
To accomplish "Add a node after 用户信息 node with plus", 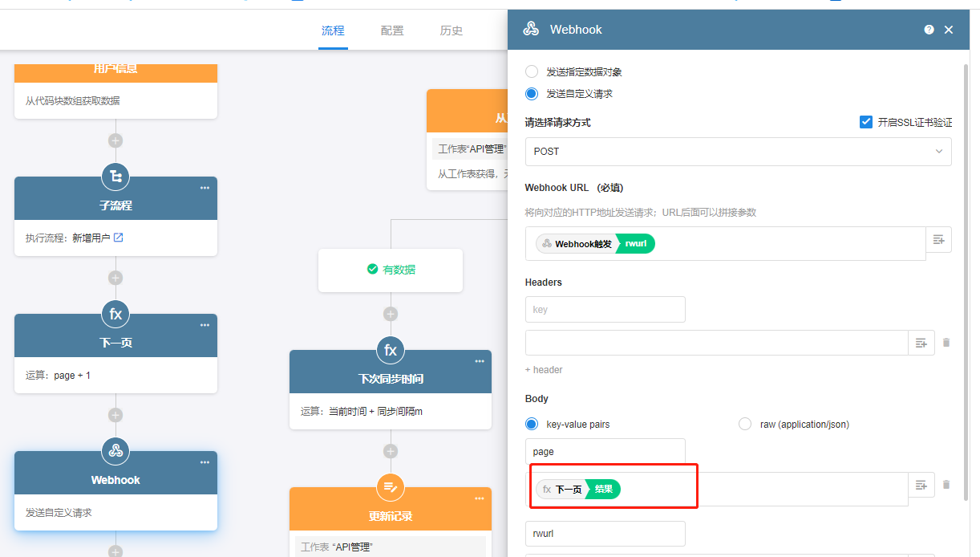I will click(x=115, y=140).
